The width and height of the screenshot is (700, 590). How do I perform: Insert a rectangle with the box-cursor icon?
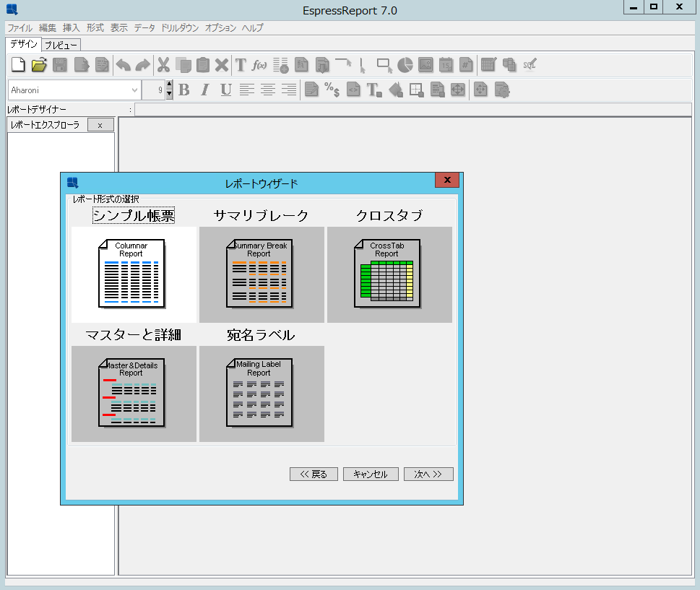point(384,65)
